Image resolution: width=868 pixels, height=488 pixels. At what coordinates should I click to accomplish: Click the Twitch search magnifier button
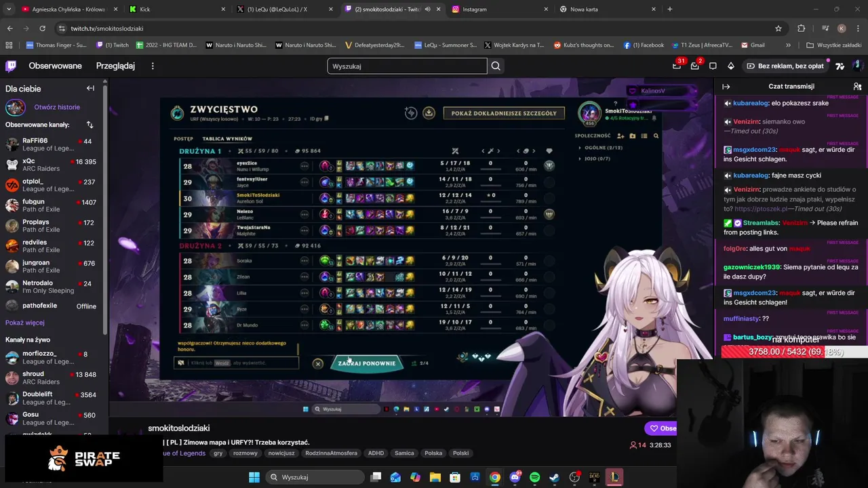click(496, 66)
